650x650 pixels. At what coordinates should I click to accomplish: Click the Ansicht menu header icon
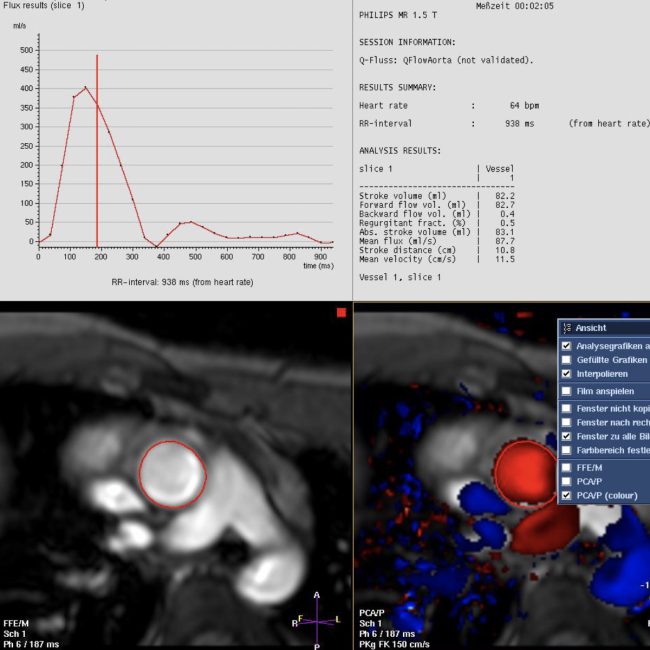point(566,328)
